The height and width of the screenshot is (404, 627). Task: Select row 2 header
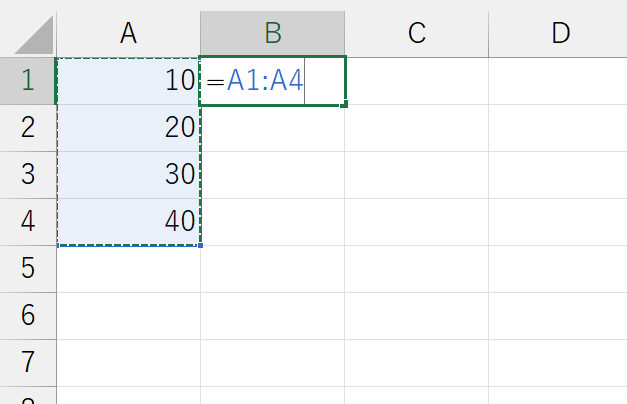pos(28,128)
